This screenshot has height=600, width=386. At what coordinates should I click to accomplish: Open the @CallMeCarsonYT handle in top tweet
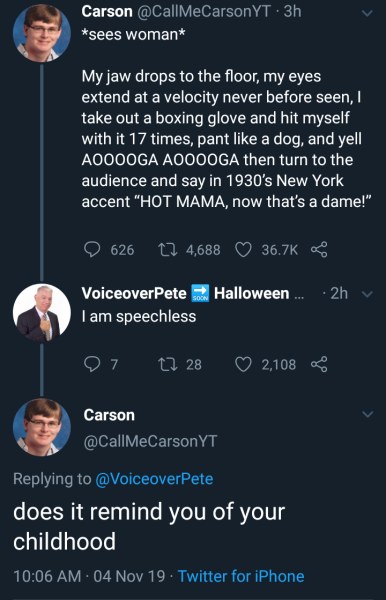pos(204,11)
